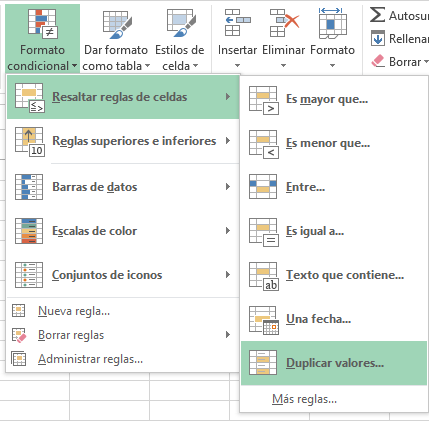
Task: Click the Rellenar down-arrow icon
Action: [x=378, y=39]
